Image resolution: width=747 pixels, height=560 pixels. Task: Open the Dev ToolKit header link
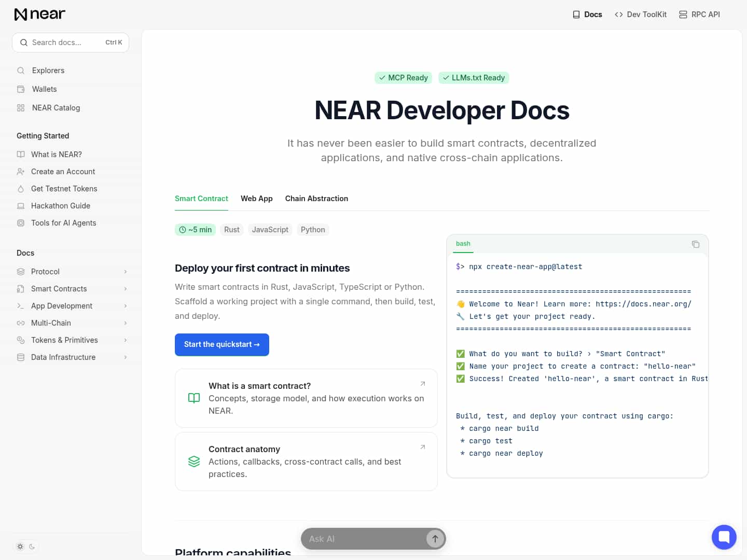[x=641, y=15]
